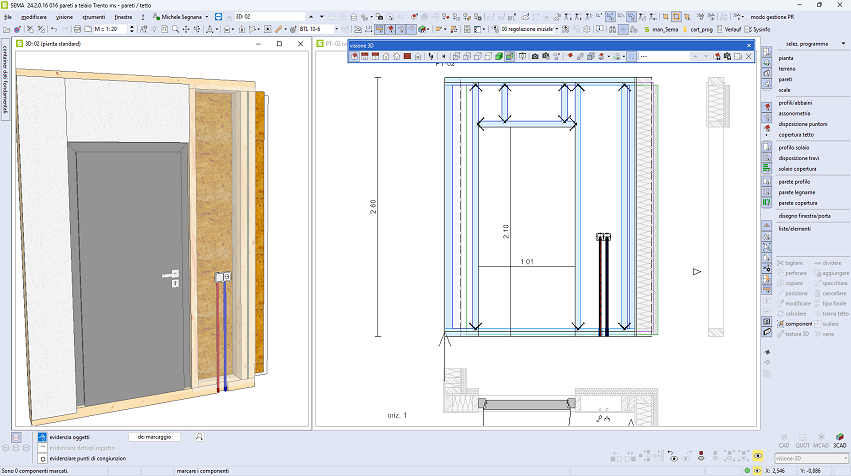Toggle the yellow eye in status bar

[x=759, y=469]
